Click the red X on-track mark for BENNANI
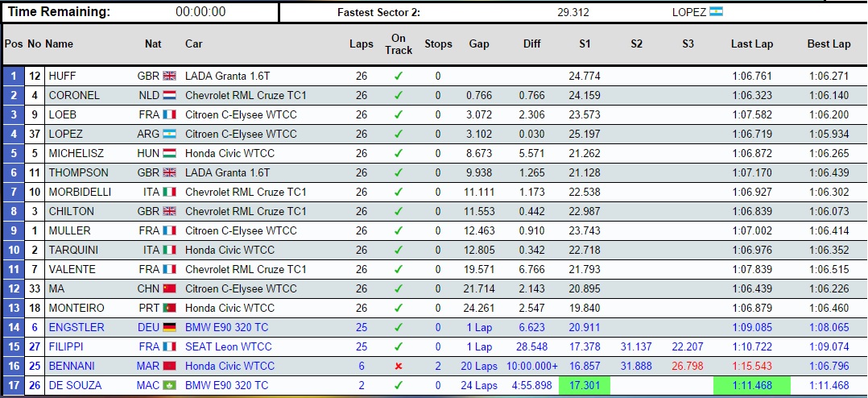 399,367
